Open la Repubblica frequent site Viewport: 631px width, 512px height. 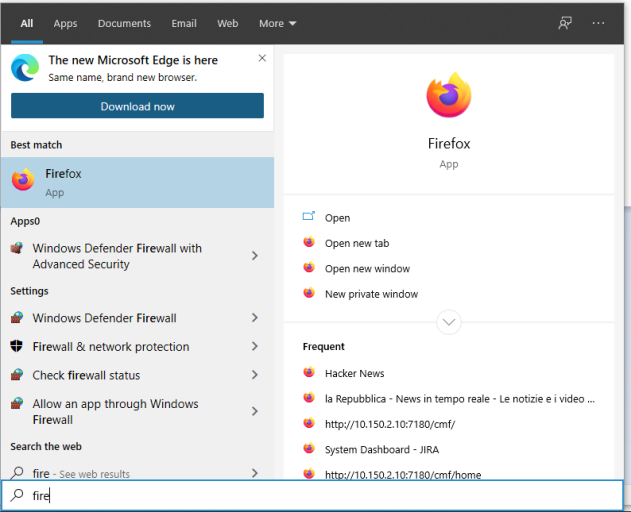coord(460,398)
